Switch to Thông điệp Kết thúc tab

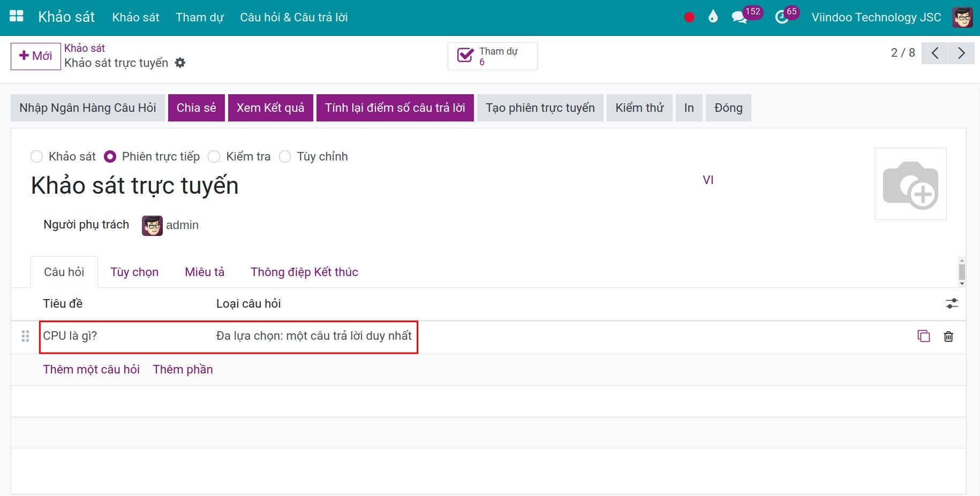(304, 272)
